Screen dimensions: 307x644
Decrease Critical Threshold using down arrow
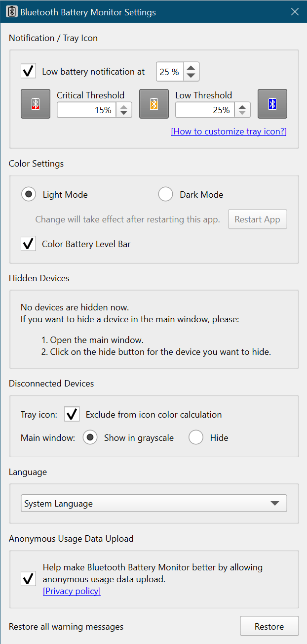(124, 113)
